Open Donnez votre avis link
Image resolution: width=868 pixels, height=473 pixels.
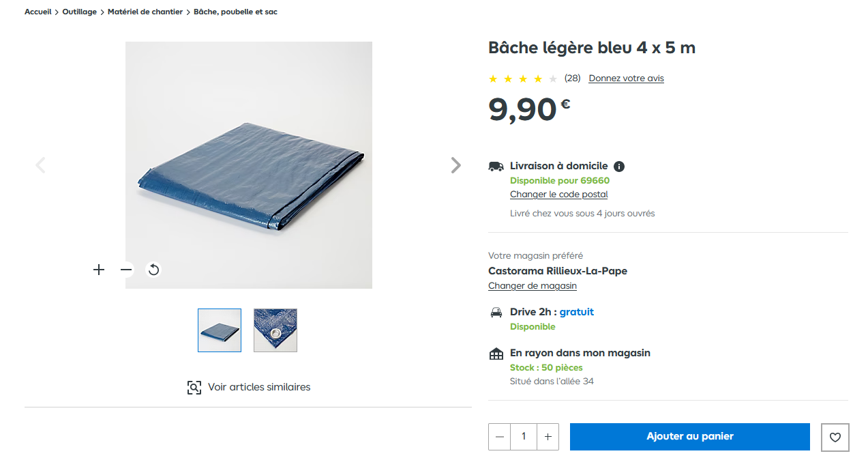coord(626,78)
